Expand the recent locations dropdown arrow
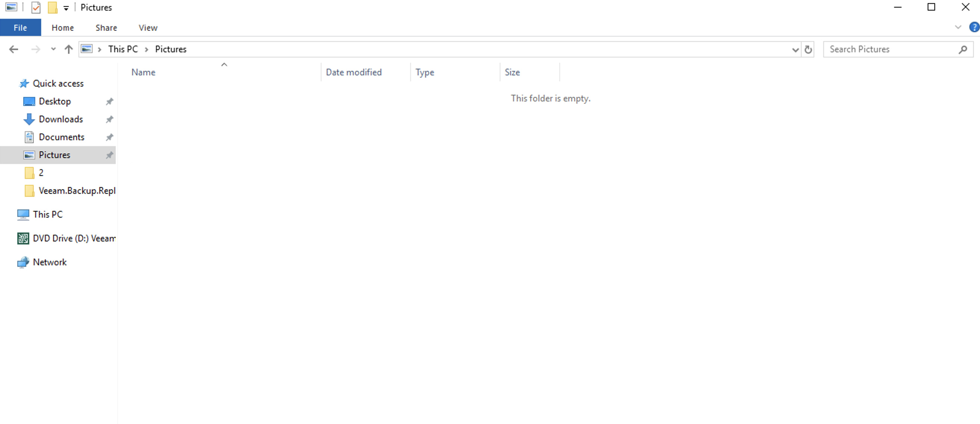 click(53, 49)
